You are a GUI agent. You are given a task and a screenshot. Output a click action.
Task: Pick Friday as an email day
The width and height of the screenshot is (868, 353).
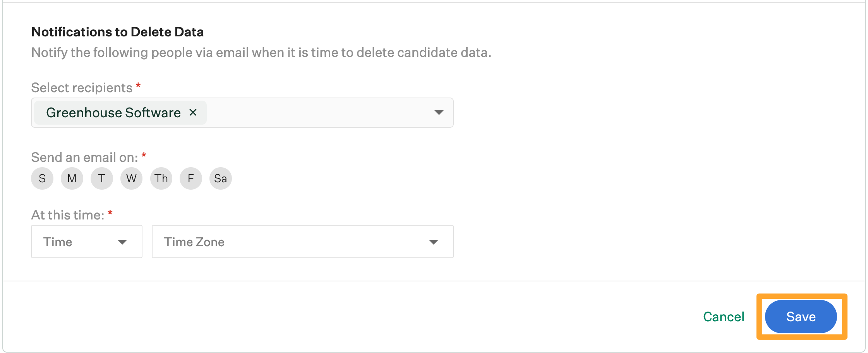coord(191,178)
